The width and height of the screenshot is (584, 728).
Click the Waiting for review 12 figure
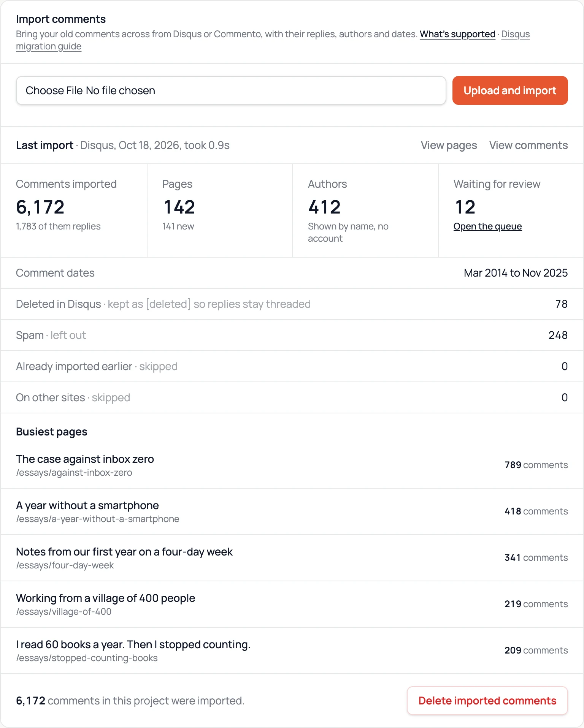coord(465,207)
